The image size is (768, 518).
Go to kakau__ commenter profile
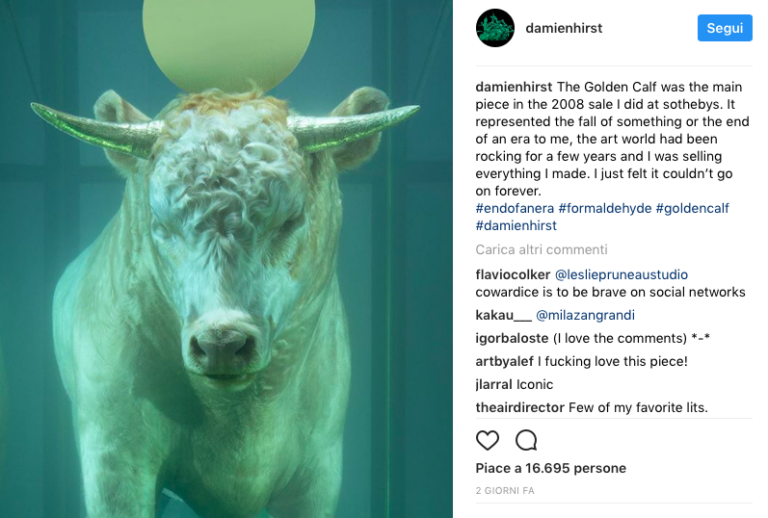coord(503,315)
